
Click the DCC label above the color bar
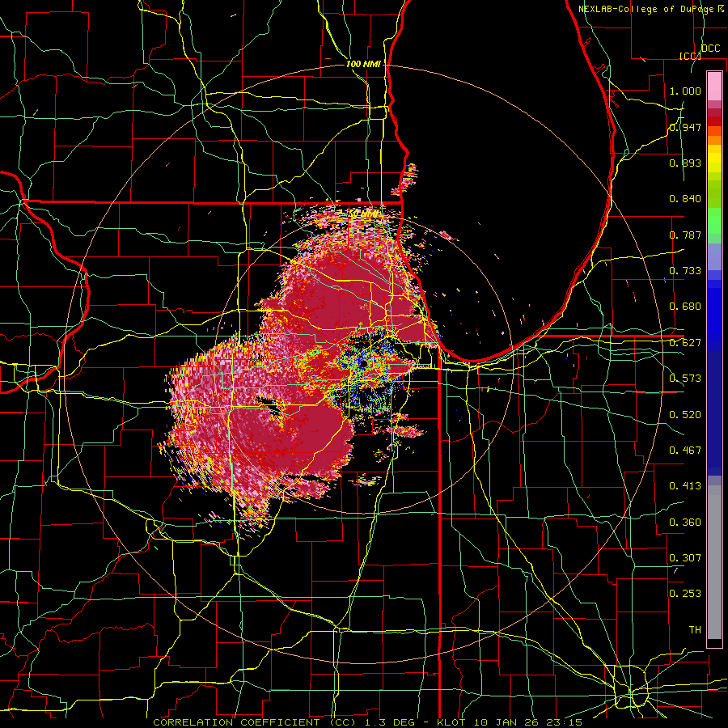711,49
